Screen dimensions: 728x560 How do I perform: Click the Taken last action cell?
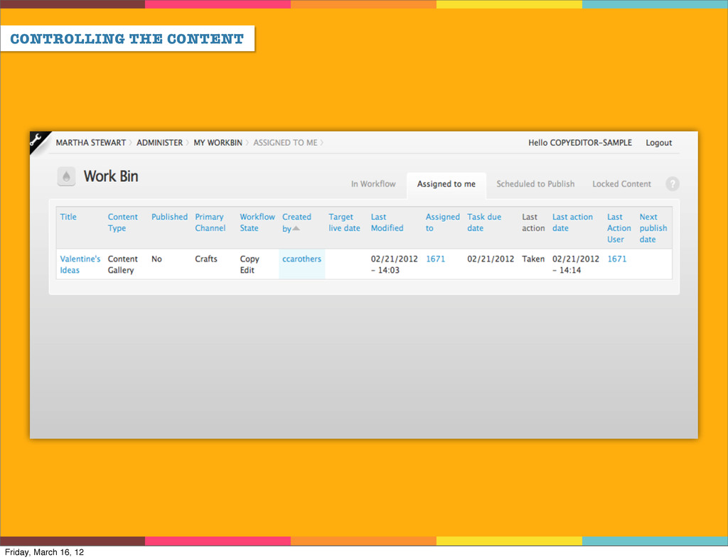pos(533,259)
